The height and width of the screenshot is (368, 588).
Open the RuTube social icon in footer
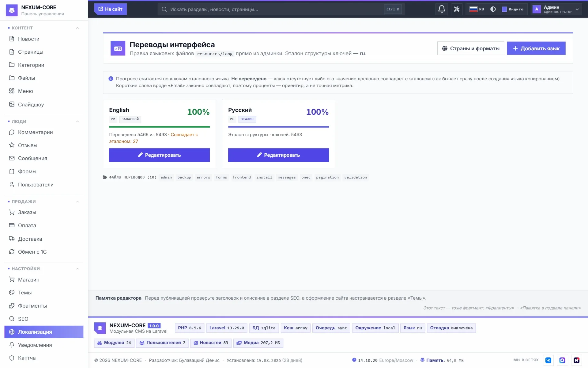coord(576,360)
